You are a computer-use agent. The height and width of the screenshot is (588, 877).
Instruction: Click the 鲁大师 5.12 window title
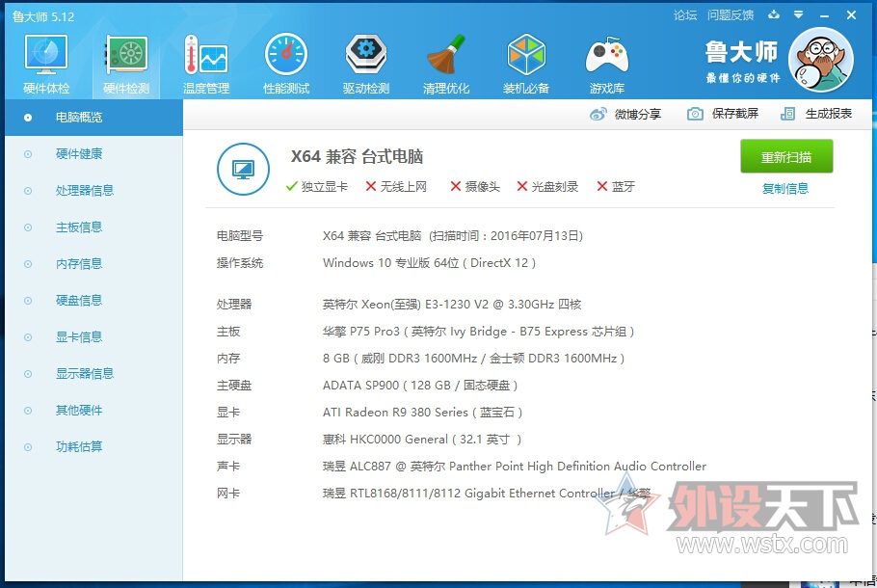click(43, 16)
